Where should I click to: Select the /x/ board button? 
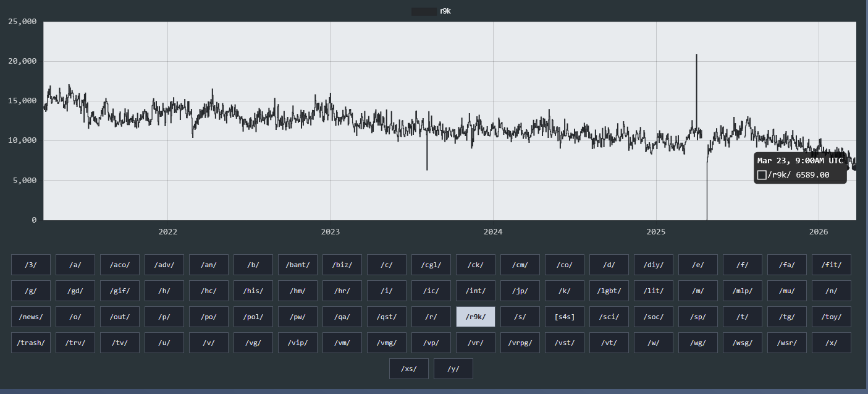click(832, 343)
